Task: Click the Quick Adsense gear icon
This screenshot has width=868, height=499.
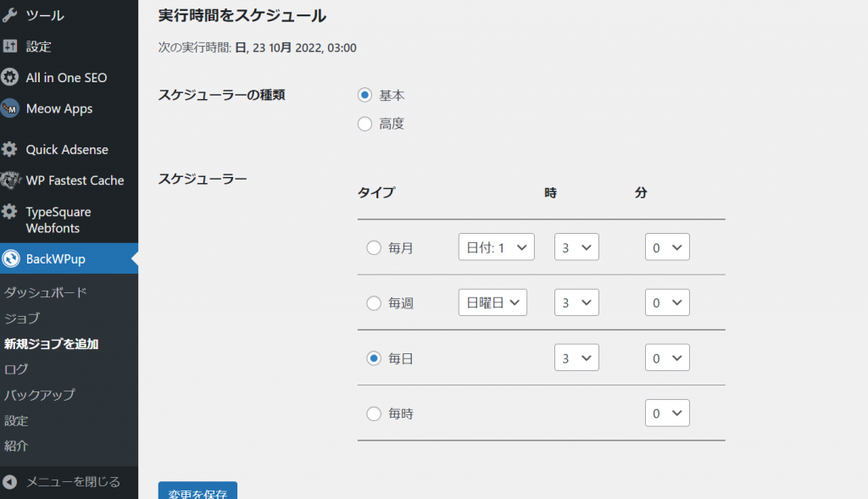Action: point(10,150)
